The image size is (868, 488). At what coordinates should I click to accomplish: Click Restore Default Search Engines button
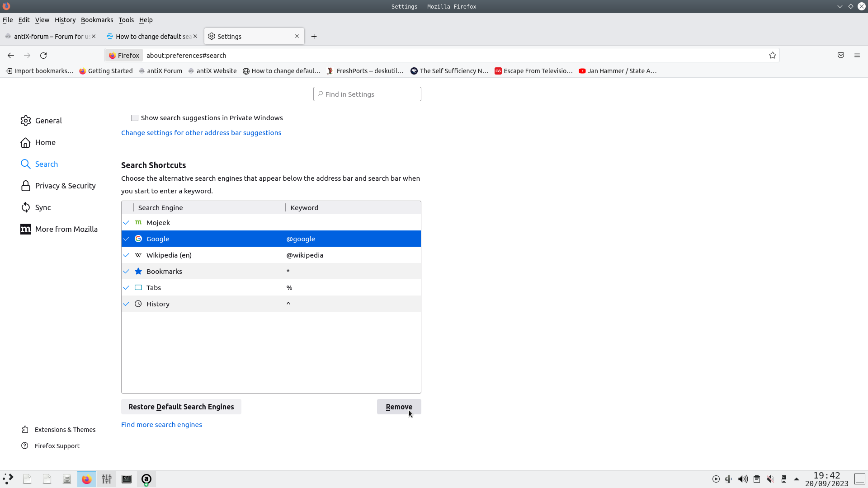181,407
